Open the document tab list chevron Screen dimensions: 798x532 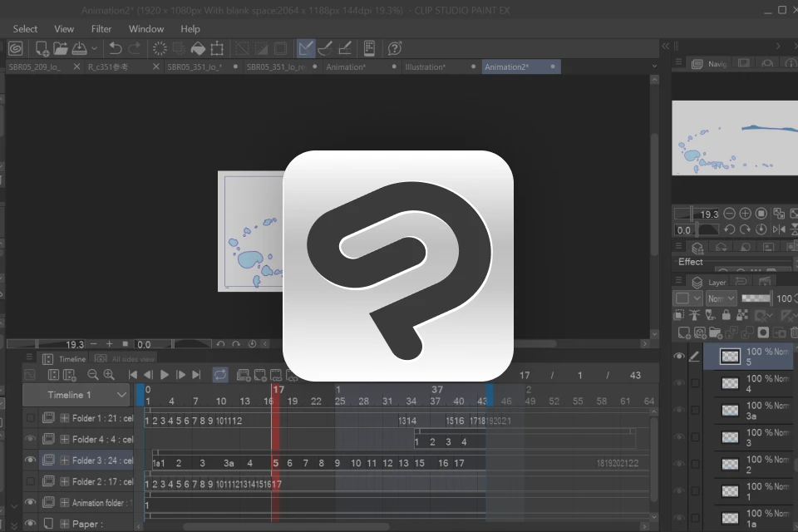coord(654,66)
